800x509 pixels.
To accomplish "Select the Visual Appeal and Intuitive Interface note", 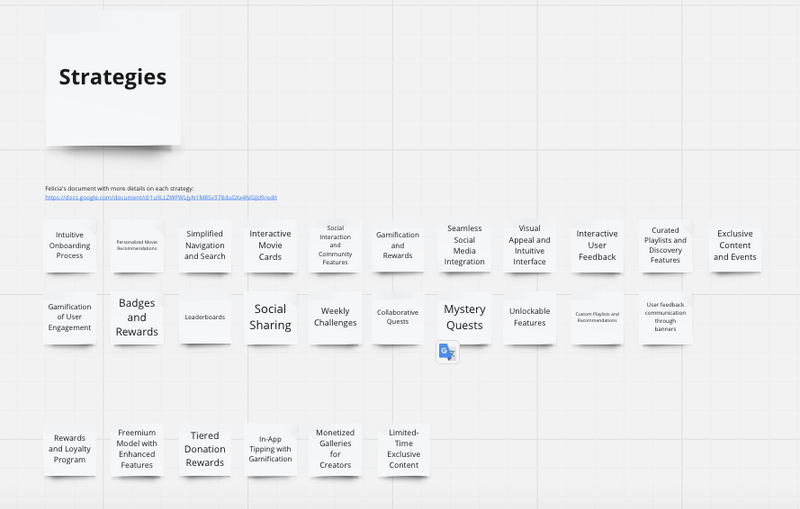I will pos(529,246).
